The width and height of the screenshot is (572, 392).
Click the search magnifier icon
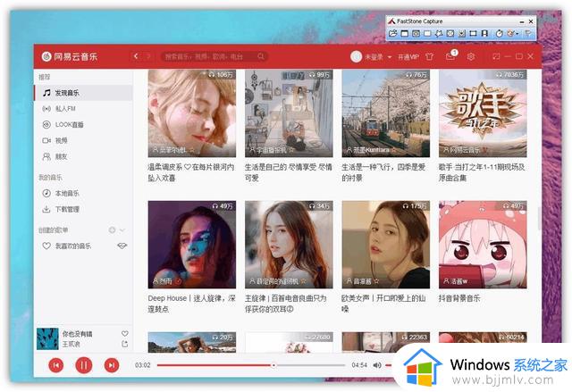point(261,56)
